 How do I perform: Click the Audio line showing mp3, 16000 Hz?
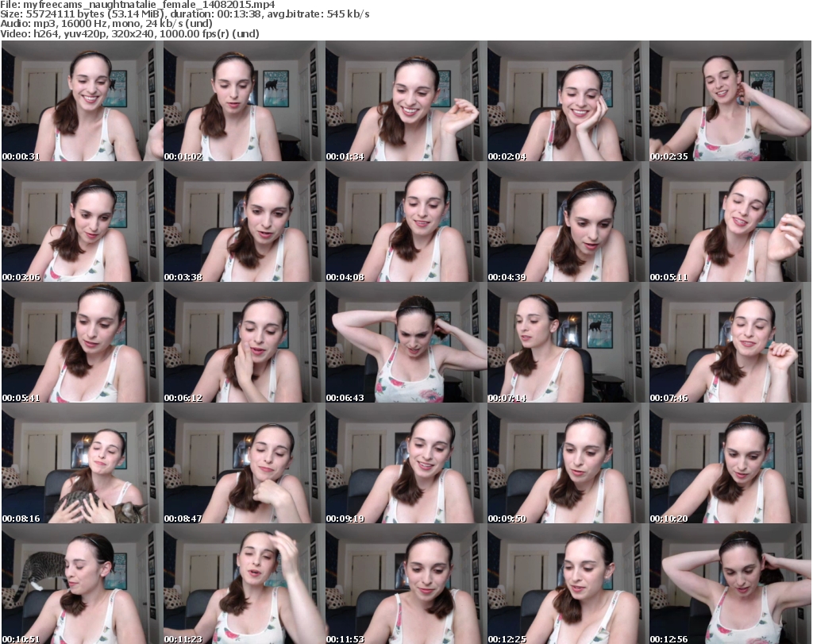[x=106, y=23]
